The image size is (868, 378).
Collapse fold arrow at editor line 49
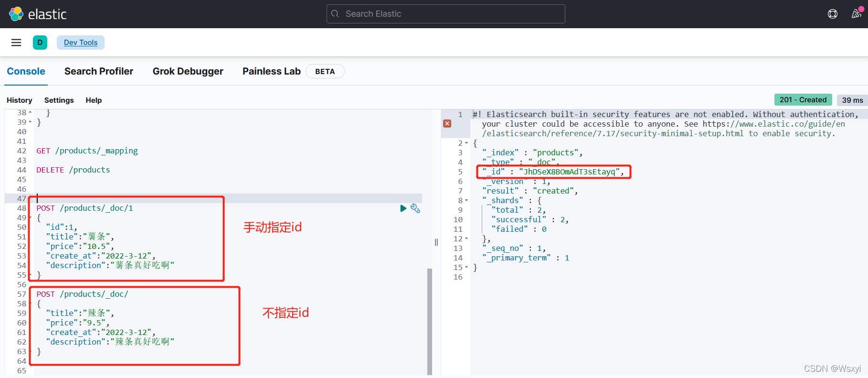tap(30, 218)
